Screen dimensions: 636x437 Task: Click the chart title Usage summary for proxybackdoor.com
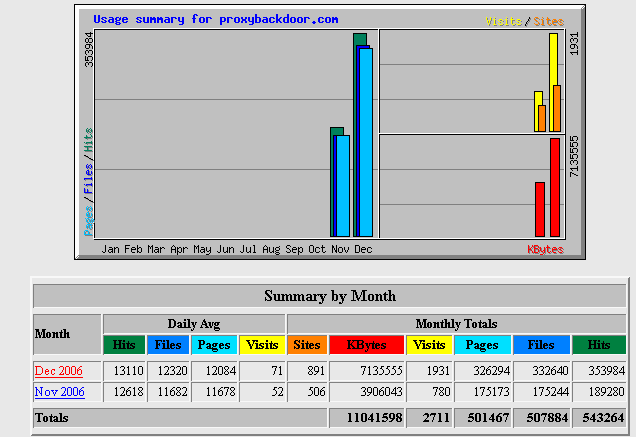point(215,20)
